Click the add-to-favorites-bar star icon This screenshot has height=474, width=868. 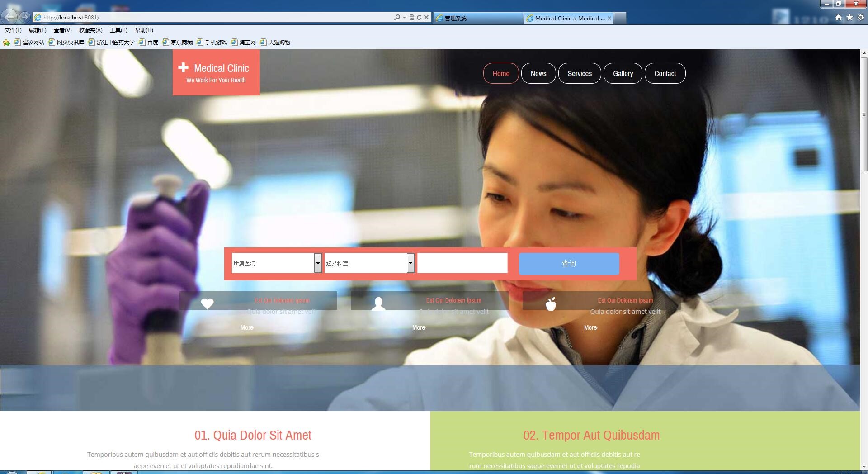pos(6,43)
